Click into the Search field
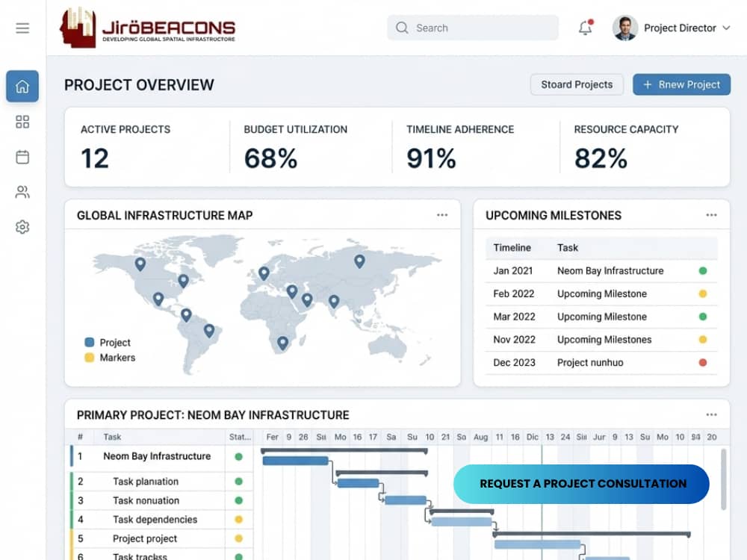747x560 pixels. 473,28
